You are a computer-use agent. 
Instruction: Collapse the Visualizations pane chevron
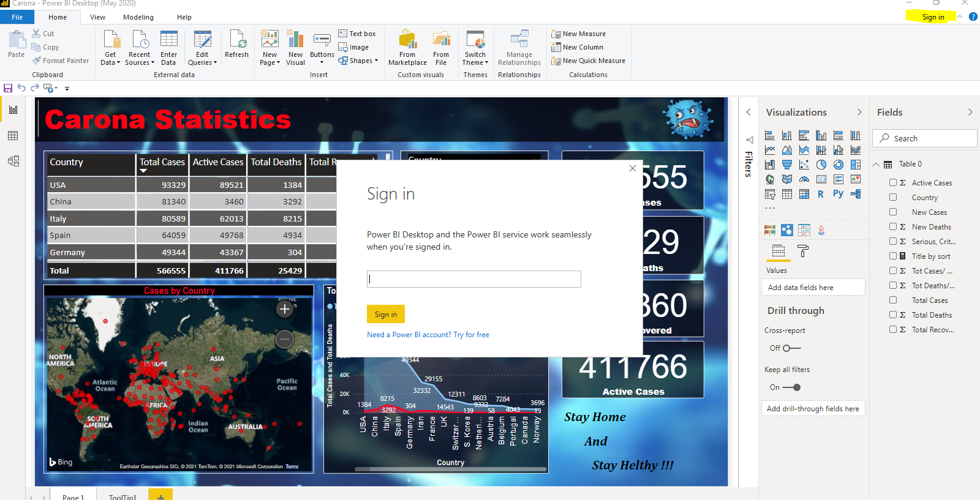point(859,112)
